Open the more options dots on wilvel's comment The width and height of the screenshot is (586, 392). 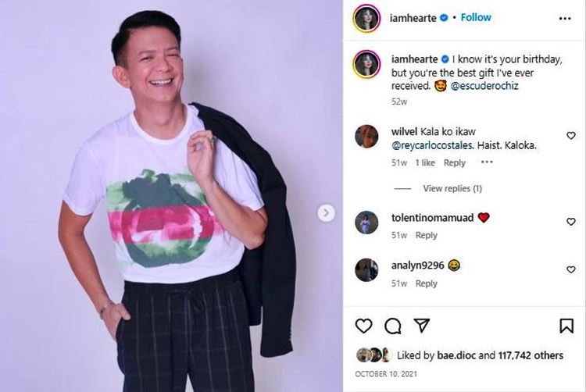point(487,162)
